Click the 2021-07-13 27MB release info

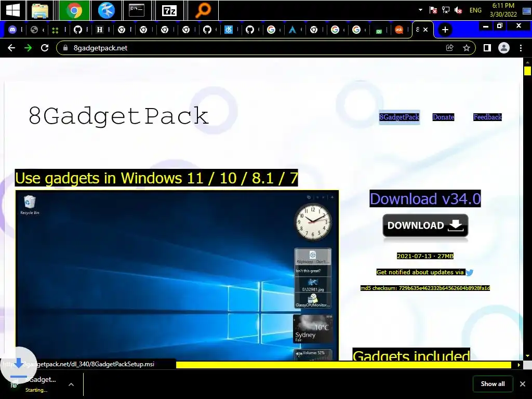[x=425, y=256]
